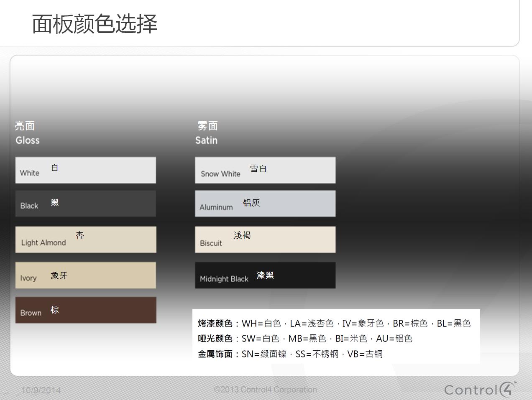Click the White gloss color swatch
532x400 pixels.
86,170
